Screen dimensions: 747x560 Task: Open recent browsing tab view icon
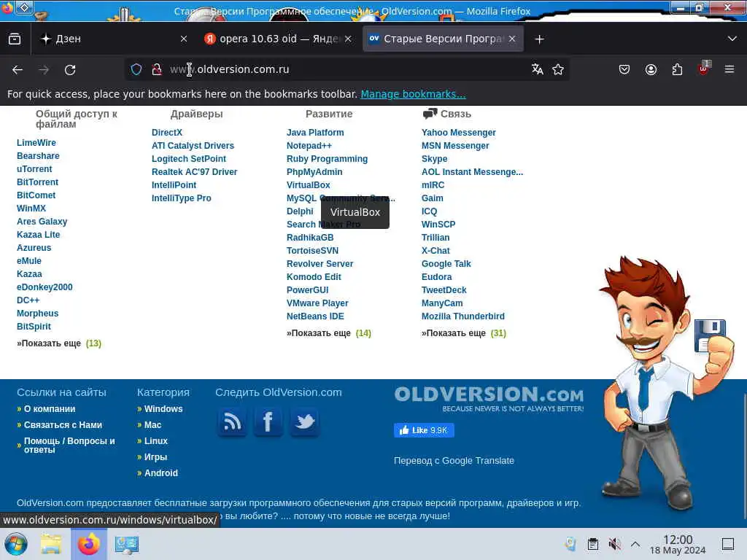tap(15, 39)
